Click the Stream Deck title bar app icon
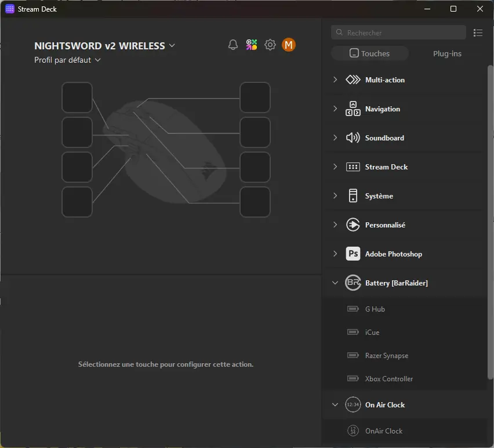Screen dimensions: 494x448 (10, 9)
